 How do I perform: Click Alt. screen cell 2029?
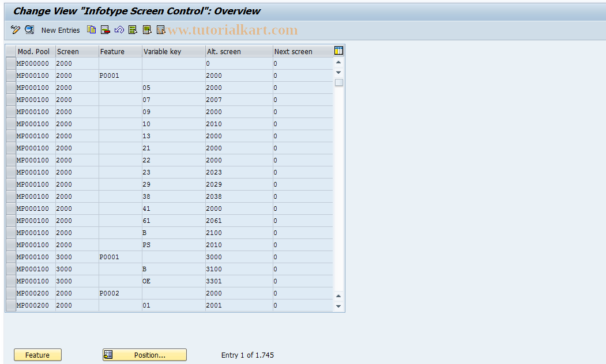pos(239,184)
